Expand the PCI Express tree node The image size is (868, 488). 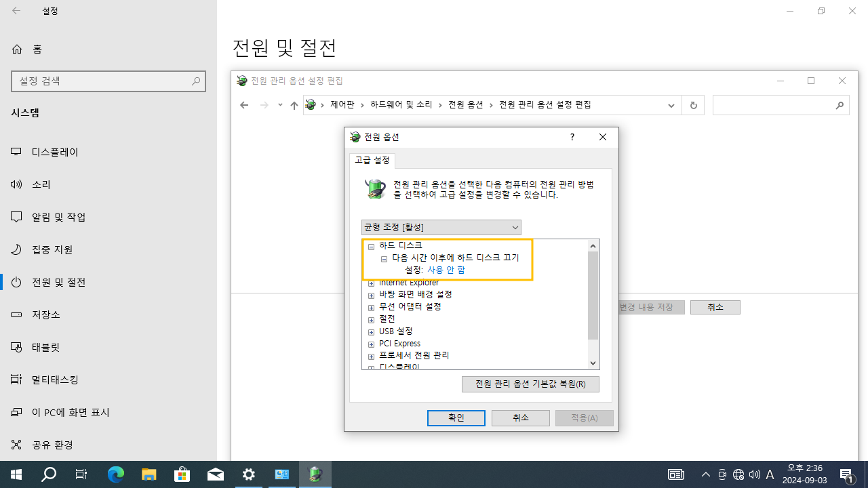371,344
